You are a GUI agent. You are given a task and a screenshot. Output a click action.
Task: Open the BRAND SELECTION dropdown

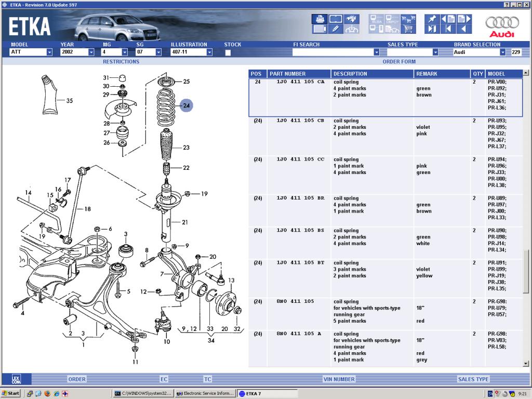click(x=502, y=52)
